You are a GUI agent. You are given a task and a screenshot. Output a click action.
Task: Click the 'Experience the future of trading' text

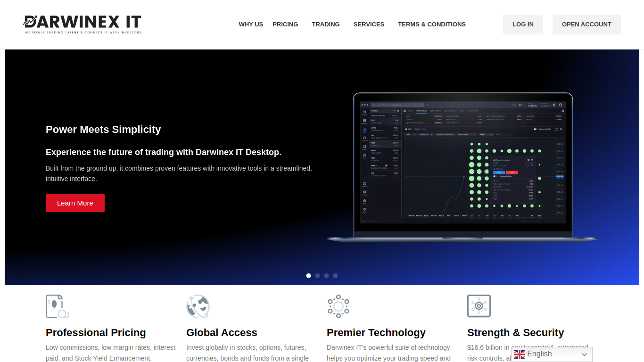164,152
